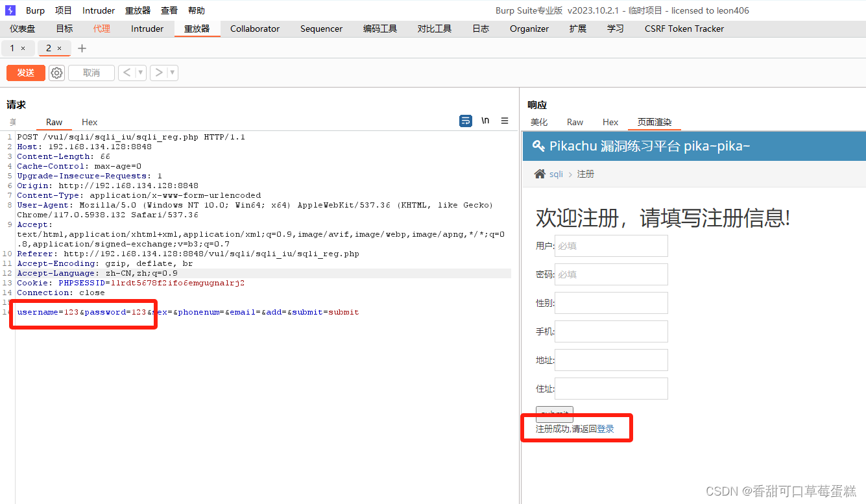Open the request panel hamburger menu

pos(505,121)
